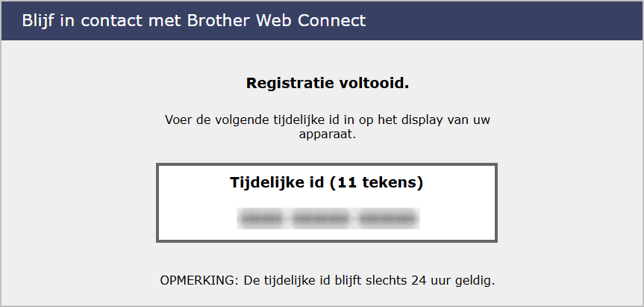Viewport: 644px width, 307px height.
Task: Click the 'Voer de volgende tijdelijke id' instruction line
Action: coord(327,120)
